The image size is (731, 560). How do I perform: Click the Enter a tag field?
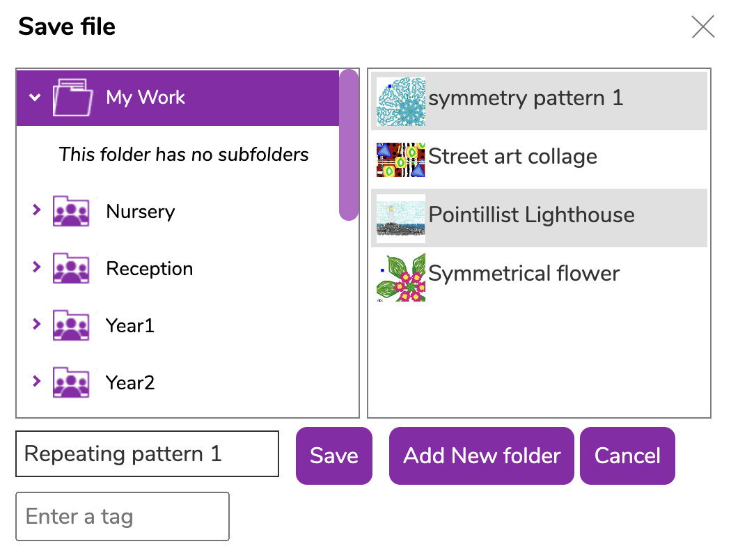[123, 517]
